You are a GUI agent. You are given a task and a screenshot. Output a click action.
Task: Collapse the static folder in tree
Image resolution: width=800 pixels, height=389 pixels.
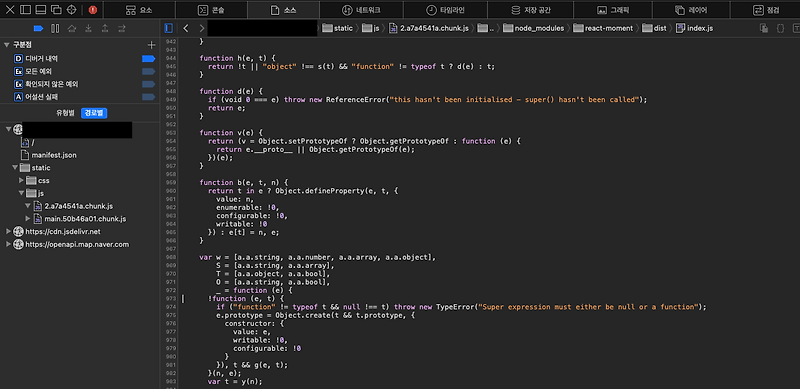pyautogui.click(x=15, y=167)
